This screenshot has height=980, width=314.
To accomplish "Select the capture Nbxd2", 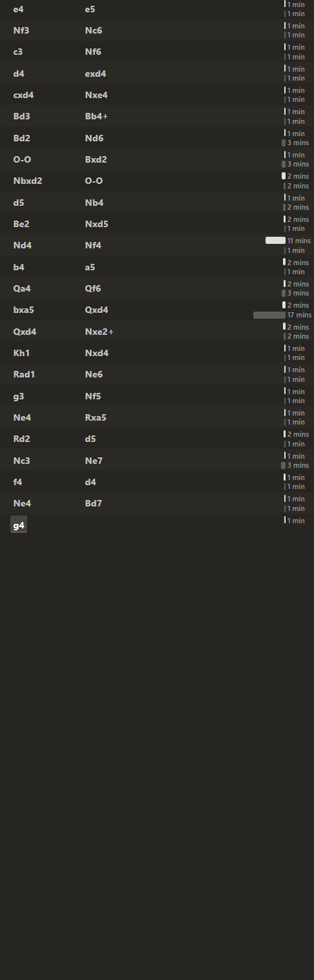I will (28, 181).
